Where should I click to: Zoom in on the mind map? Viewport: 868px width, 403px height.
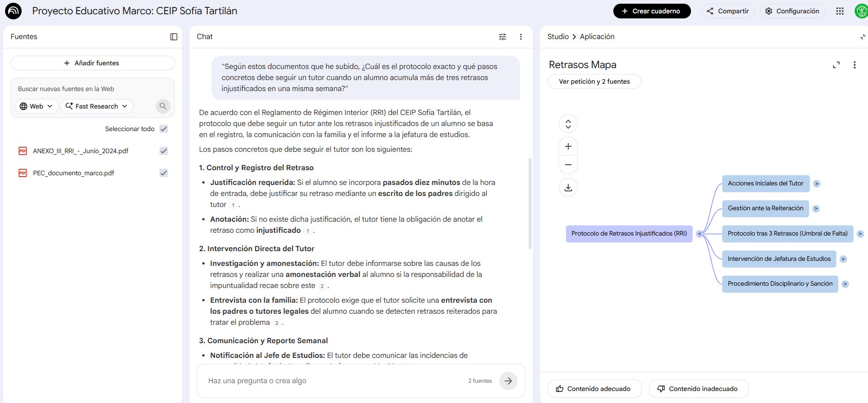pyautogui.click(x=568, y=146)
